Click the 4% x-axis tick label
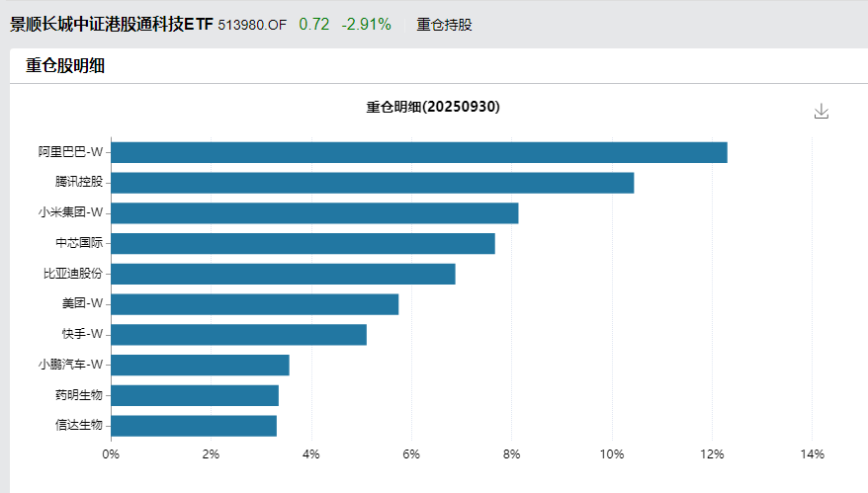Screen dimensions: 868x493 [x=311, y=454]
